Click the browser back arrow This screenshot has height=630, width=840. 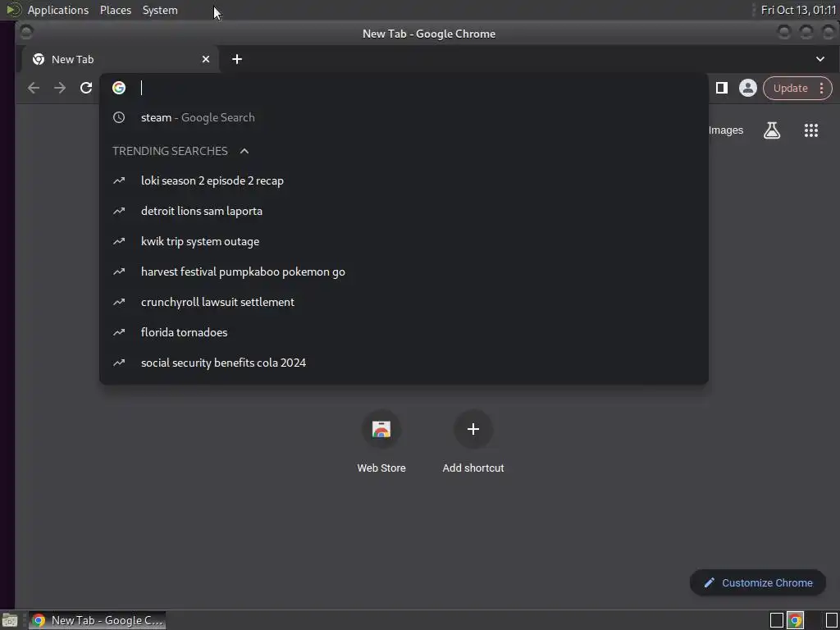coord(33,88)
